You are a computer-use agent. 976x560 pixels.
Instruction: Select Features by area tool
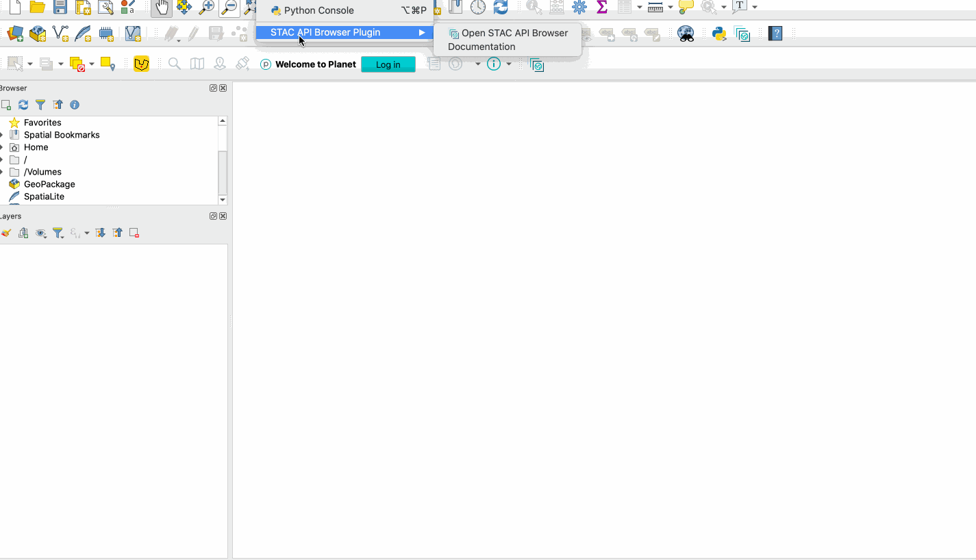point(14,64)
